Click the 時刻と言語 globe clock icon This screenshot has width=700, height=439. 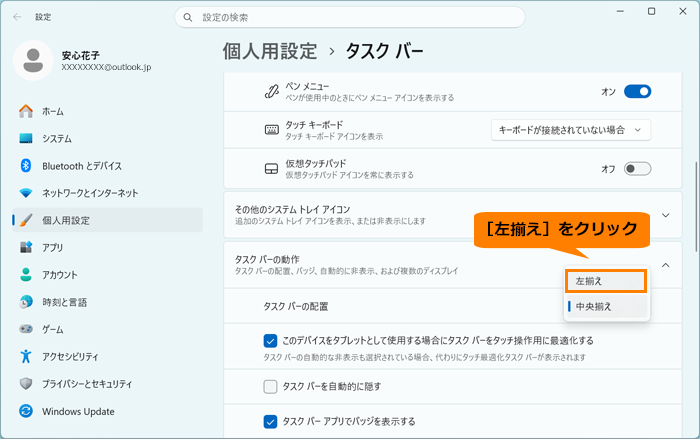coord(26,302)
